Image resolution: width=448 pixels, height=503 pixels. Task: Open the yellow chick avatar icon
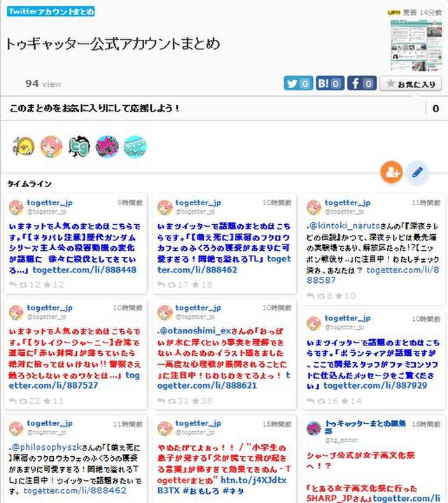24,146
